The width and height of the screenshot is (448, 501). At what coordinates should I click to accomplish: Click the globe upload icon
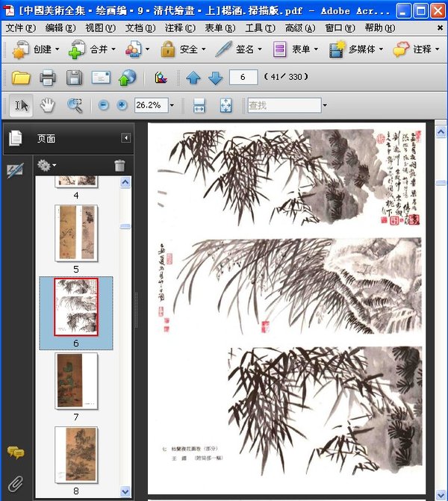coord(128,78)
